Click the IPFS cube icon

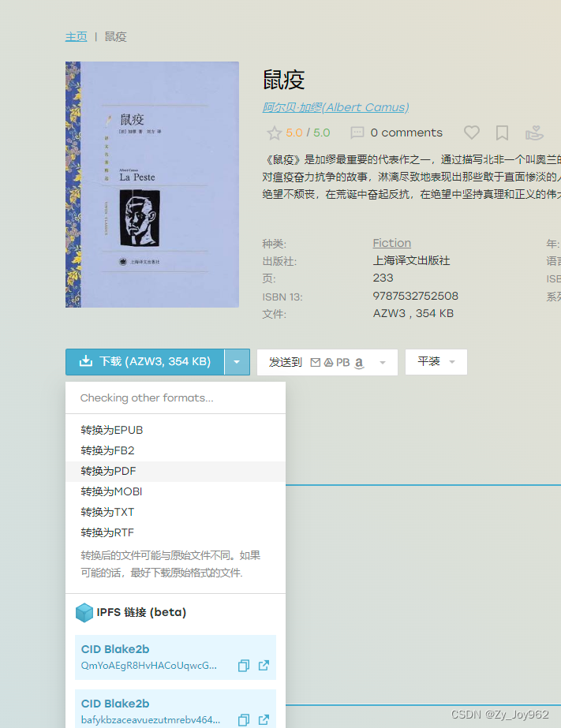click(x=84, y=612)
